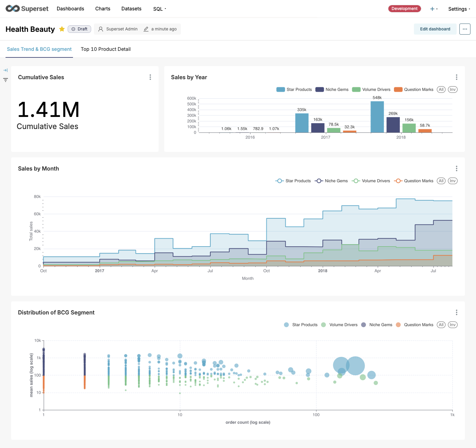
Task: Open Cumulative Sales chart options menu
Action: tap(150, 77)
